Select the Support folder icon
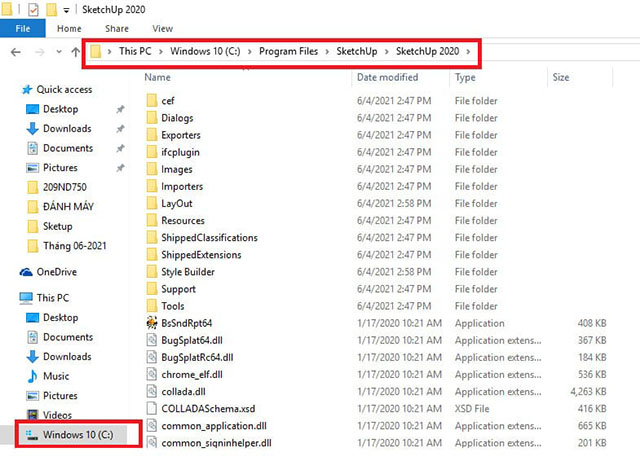The height and width of the screenshot is (461, 640). 152,289
